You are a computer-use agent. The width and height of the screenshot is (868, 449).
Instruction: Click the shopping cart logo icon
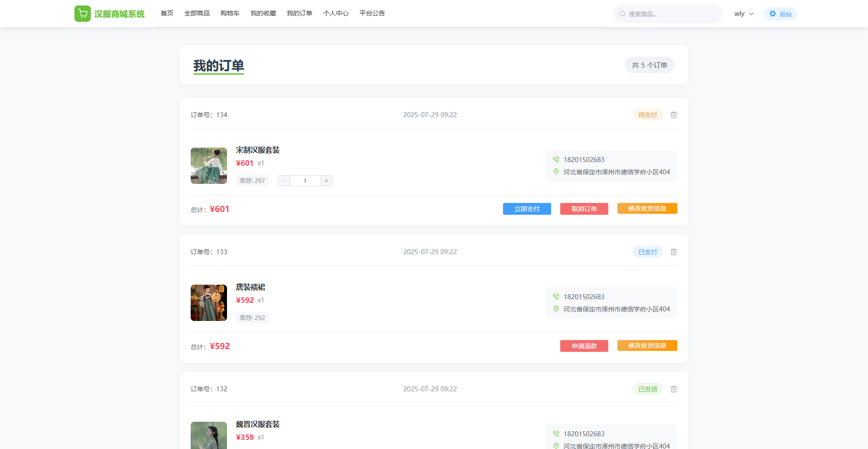83,14
